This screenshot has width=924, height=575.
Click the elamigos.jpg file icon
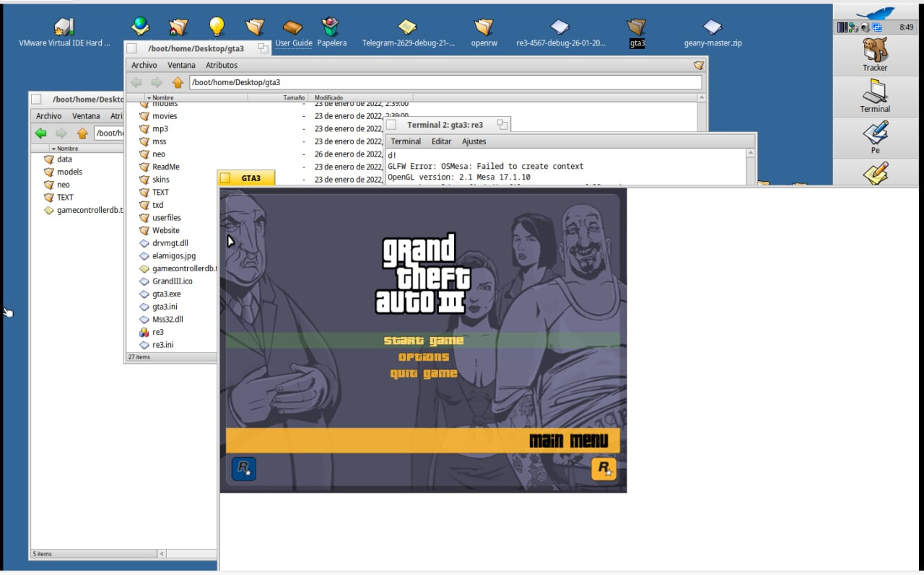[144, 255]
